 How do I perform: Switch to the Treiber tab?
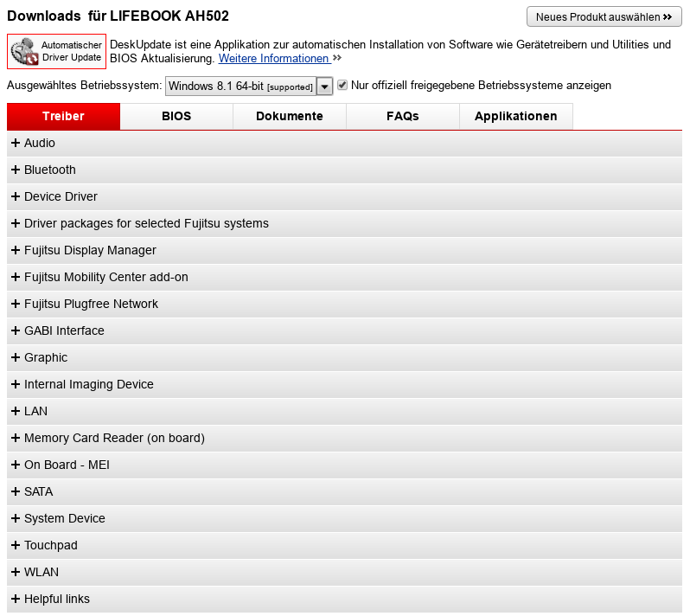63,116
